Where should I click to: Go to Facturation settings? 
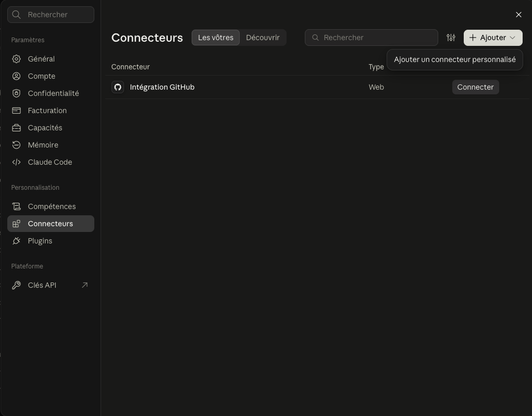point(51,111)
